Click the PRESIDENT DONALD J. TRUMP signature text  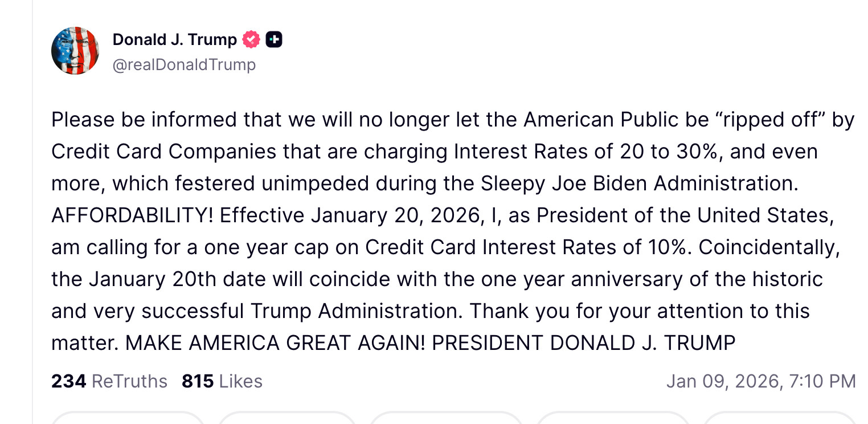584,343
